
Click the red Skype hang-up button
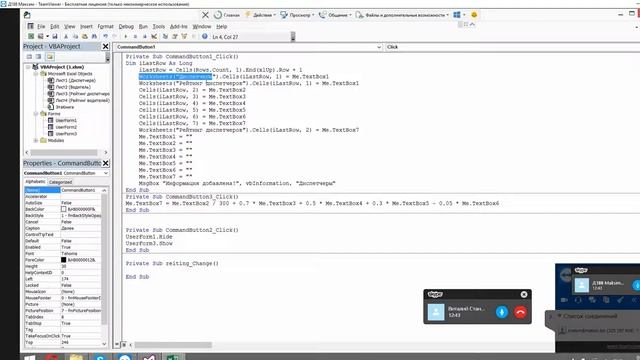(x=520, y=312)
